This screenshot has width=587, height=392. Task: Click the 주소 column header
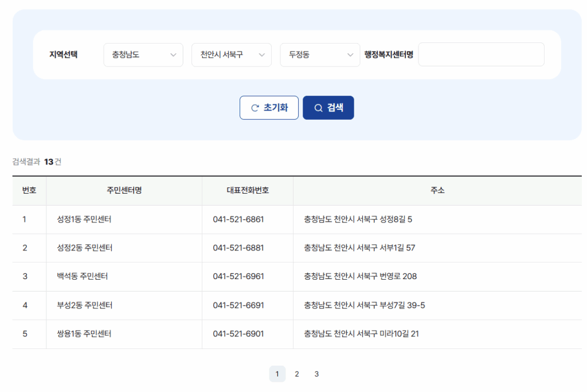click(x=437, y=190)
